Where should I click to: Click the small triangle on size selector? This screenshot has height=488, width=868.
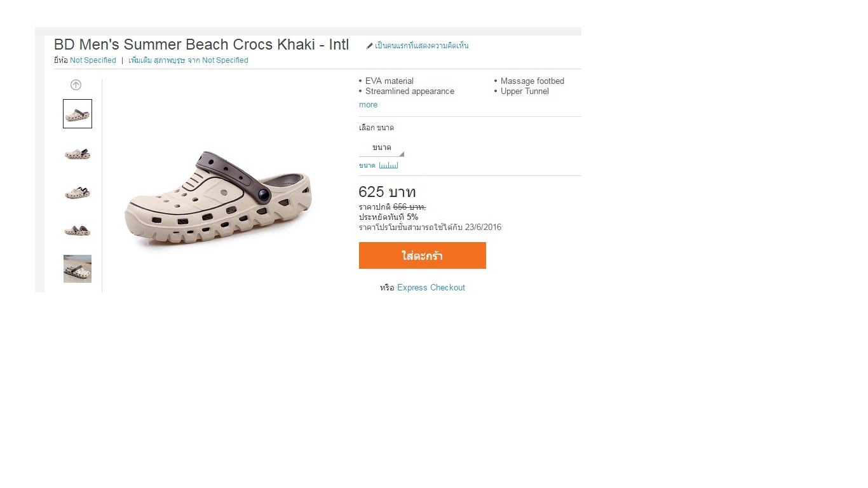tap(401, 154)
